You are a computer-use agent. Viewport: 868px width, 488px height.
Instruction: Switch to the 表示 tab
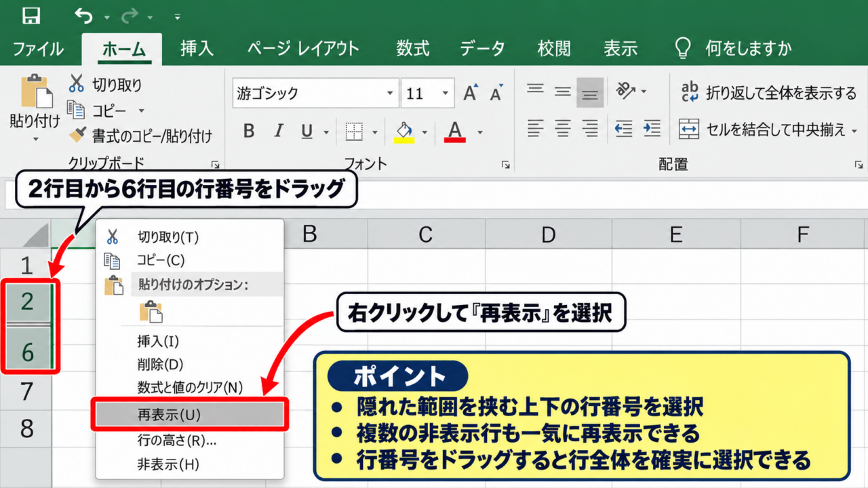pyautogui.click(x=620, y=49)
